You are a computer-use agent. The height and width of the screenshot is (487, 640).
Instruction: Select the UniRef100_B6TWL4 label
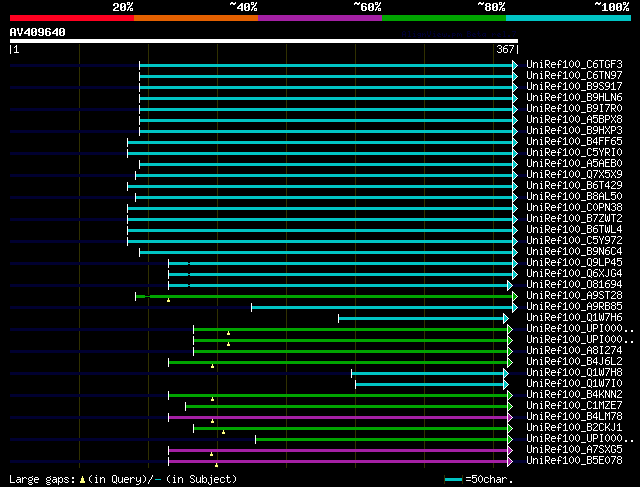pyautogui.click(x=574, y=230)
